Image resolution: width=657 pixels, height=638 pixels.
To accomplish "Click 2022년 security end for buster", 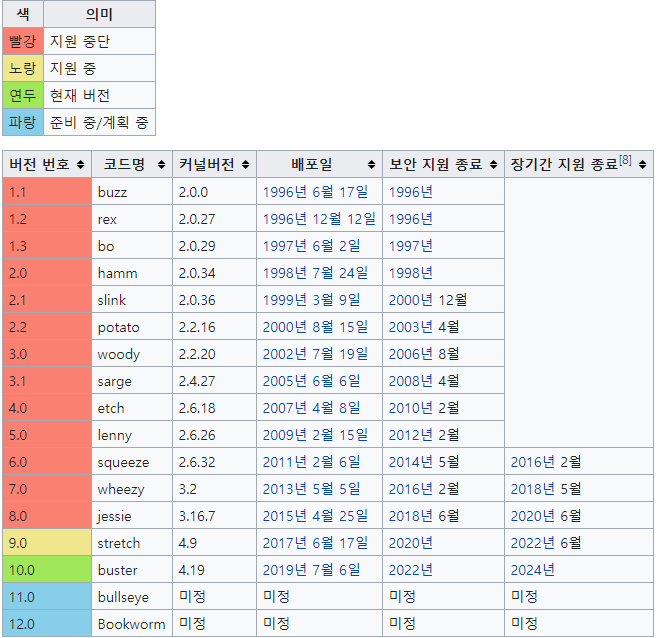I will pos(411,570).
